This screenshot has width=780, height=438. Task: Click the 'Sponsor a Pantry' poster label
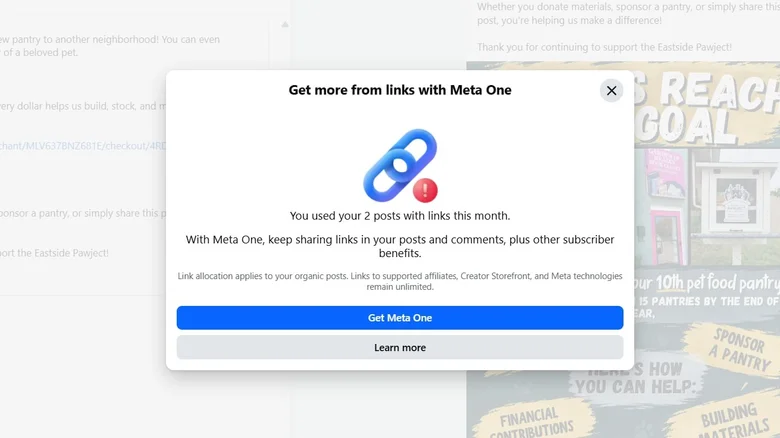[740, 349]
